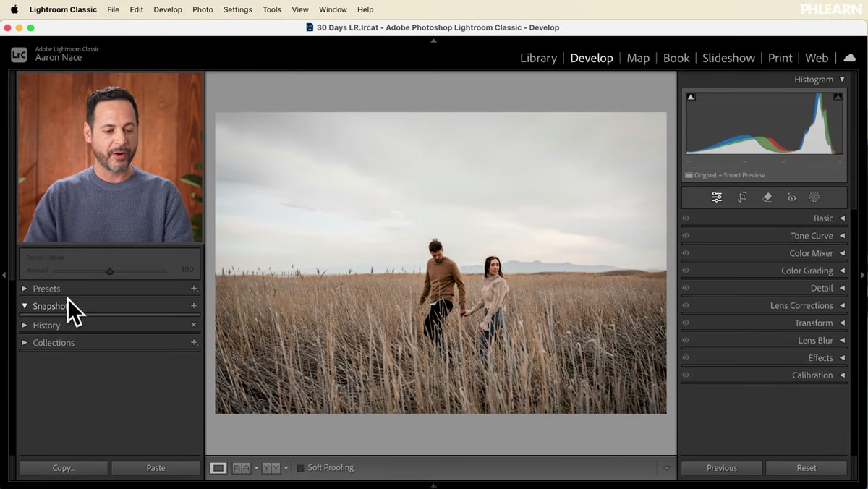Toggle Color Grading panel eye switch
Screen dimensions: 868x489
(686, 271)
